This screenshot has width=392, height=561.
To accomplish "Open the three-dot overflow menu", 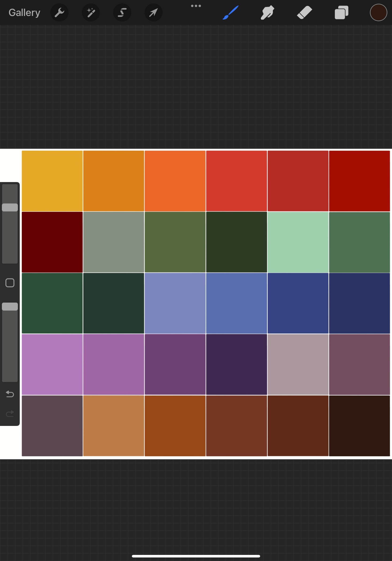I will pyautogui.click(x=196, y=6).
